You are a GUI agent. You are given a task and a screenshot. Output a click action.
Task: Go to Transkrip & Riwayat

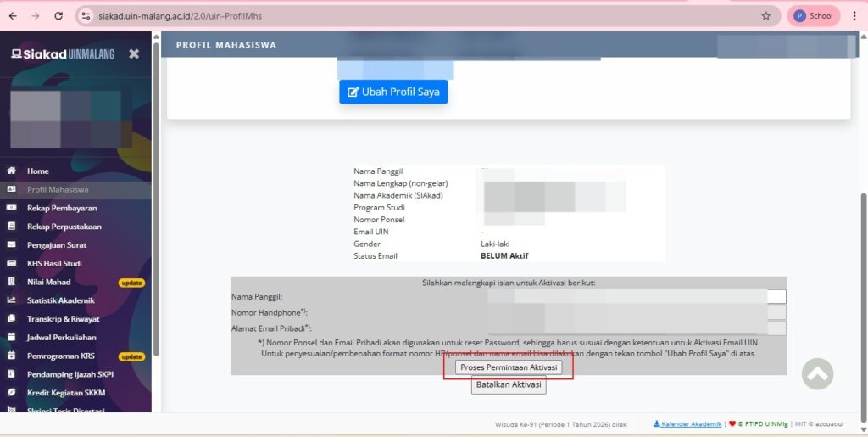click(x=63, y=319)
